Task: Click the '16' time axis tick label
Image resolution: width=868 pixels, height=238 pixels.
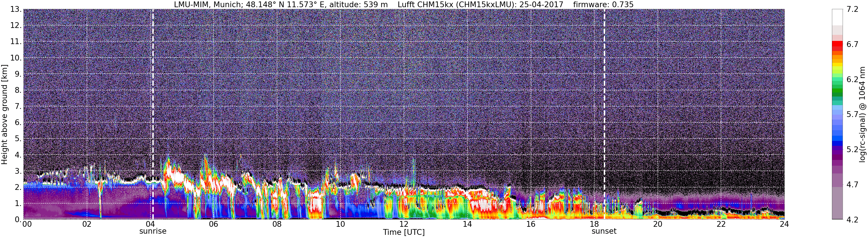Action: point(531,224)
